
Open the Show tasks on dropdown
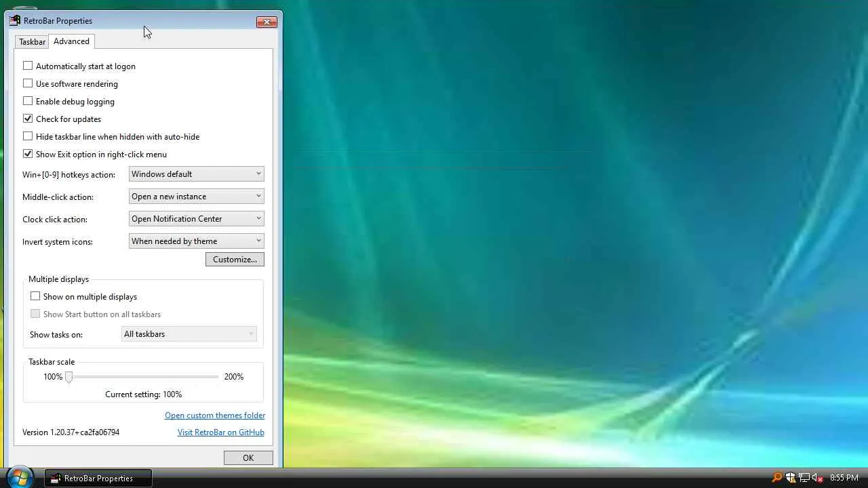point(189,334)
